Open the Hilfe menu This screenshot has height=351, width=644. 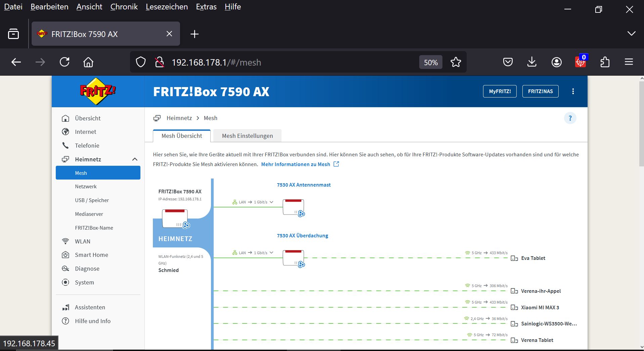[x=233, y=7]
